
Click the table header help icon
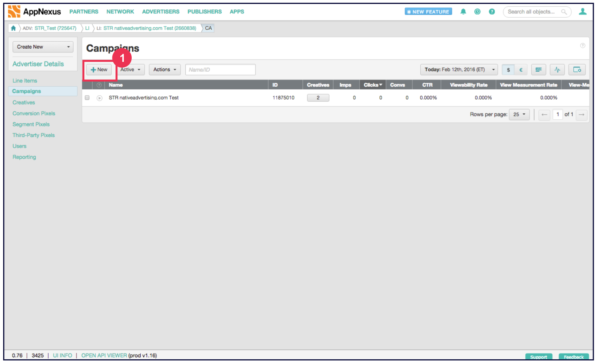(99, 85)
